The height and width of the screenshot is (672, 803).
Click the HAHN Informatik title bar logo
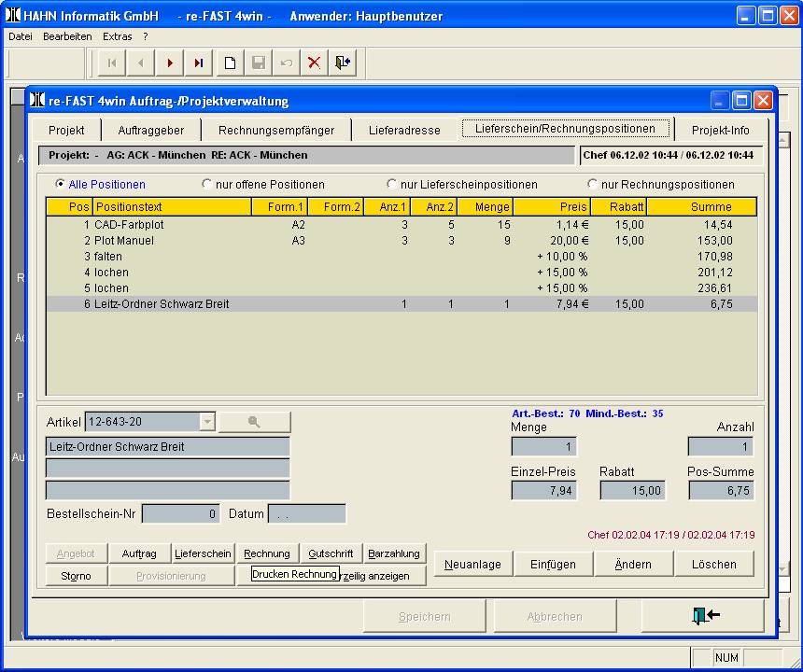pos(13,15)
